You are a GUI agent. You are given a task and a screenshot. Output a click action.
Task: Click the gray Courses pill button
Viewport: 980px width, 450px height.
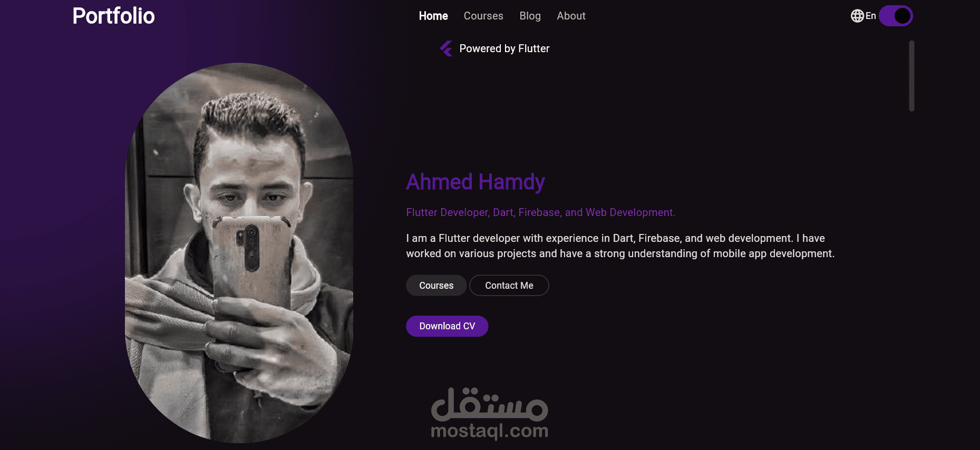click(x=436, y=286)
